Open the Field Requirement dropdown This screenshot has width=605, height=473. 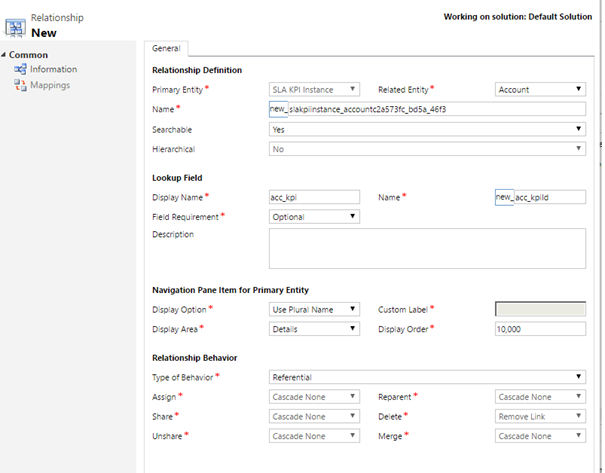[x=314, y=216]
